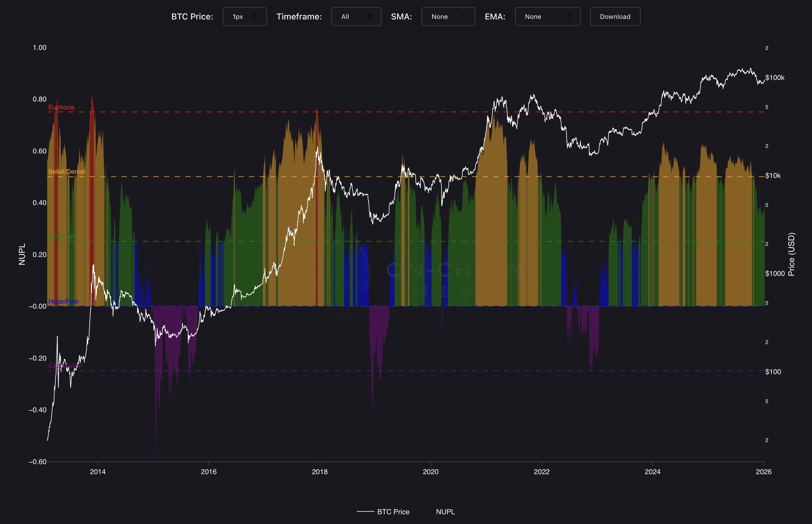812x524 pixels.
Task: Click the Euphoria threshold label
Action: [x=61, y=107]
